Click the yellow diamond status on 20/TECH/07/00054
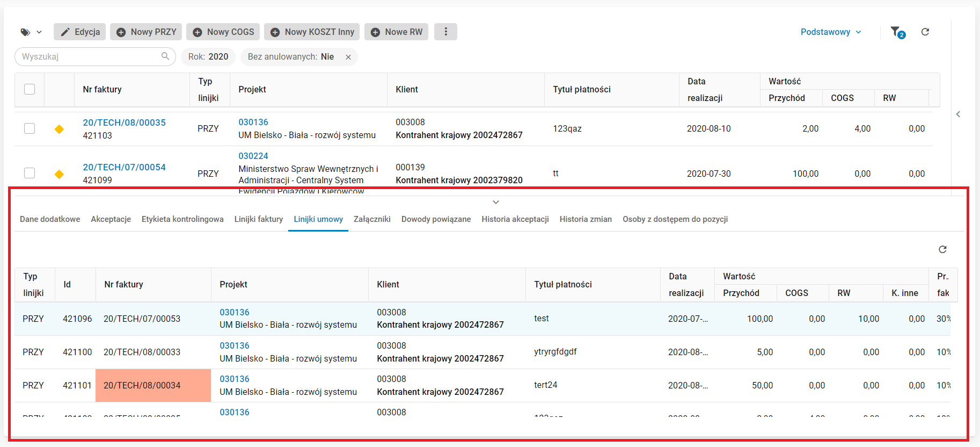 [59, 174]
